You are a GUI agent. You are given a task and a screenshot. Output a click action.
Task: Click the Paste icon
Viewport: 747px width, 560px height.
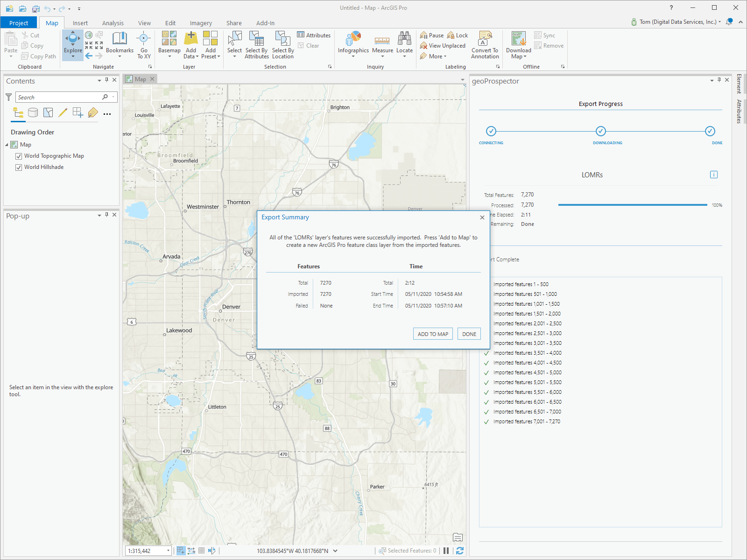pos(11,39)
